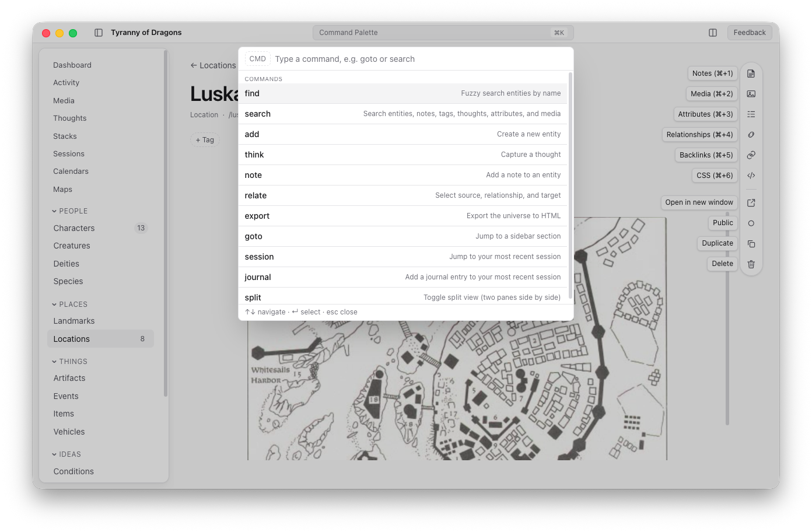
Task: Click the Media (⌘+2) label
Action: [x=712, y=94]
